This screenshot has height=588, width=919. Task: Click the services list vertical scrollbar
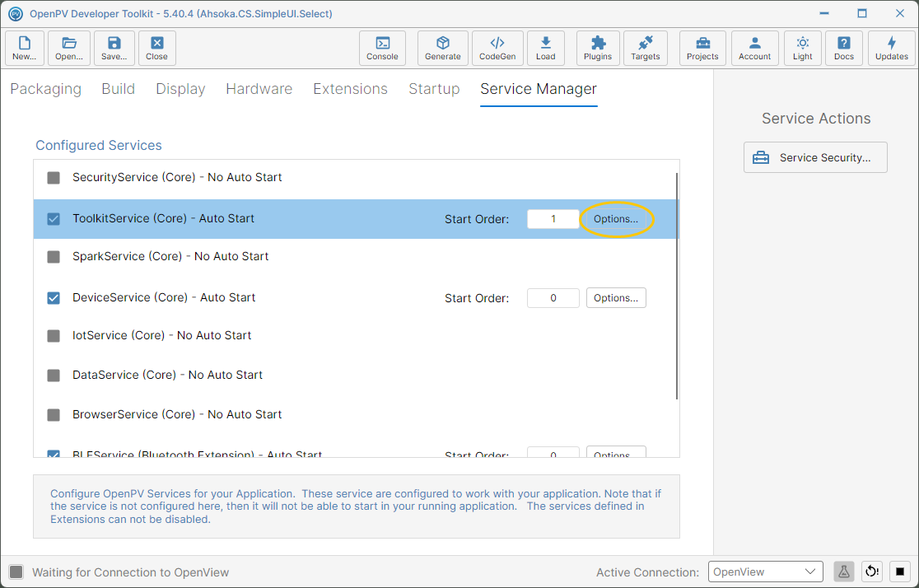(677, 286)
